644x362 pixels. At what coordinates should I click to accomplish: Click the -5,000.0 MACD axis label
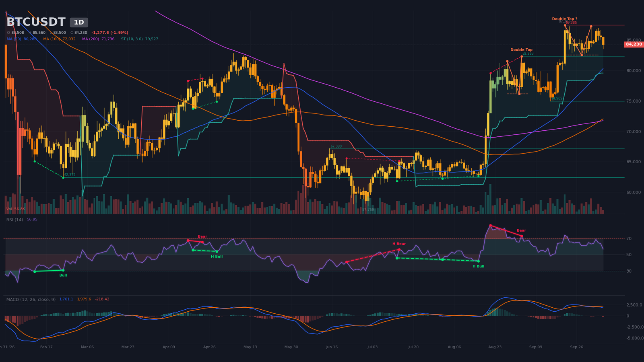635,338
